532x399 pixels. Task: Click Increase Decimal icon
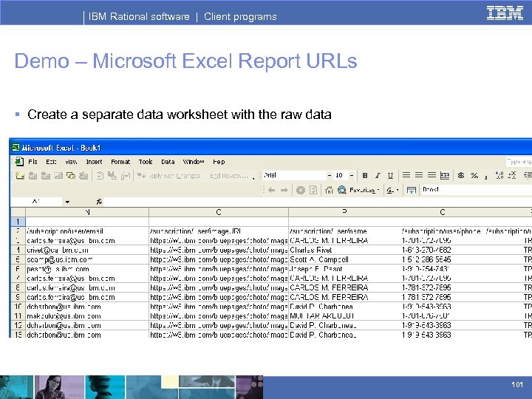[x=499, y=175]
